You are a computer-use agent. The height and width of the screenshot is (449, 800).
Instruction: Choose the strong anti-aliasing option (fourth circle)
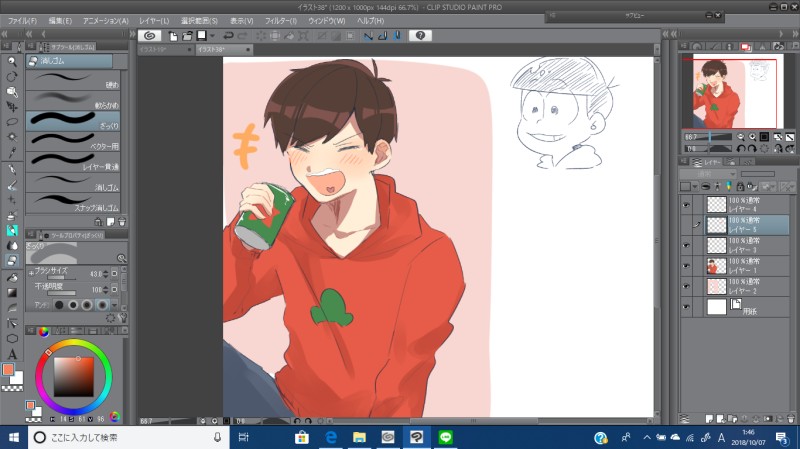(x=102, y=305)
